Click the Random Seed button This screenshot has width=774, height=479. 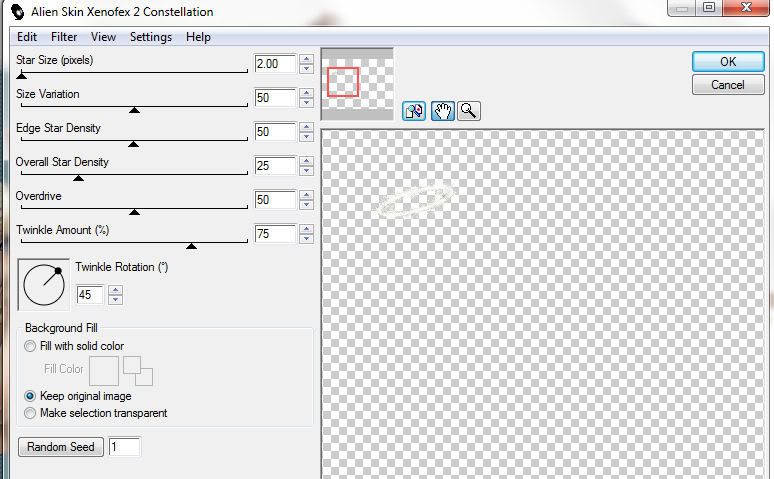61,447
